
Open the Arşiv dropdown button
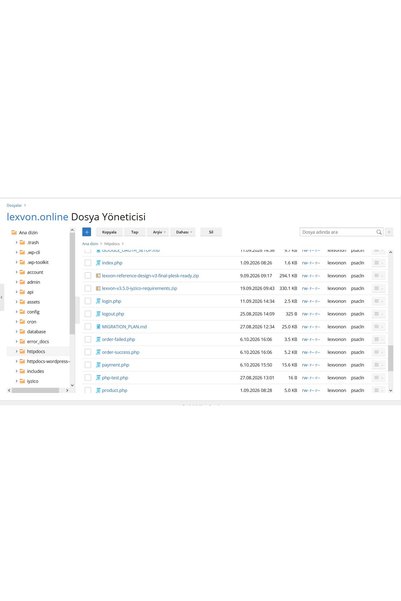[x=158, y=232]
